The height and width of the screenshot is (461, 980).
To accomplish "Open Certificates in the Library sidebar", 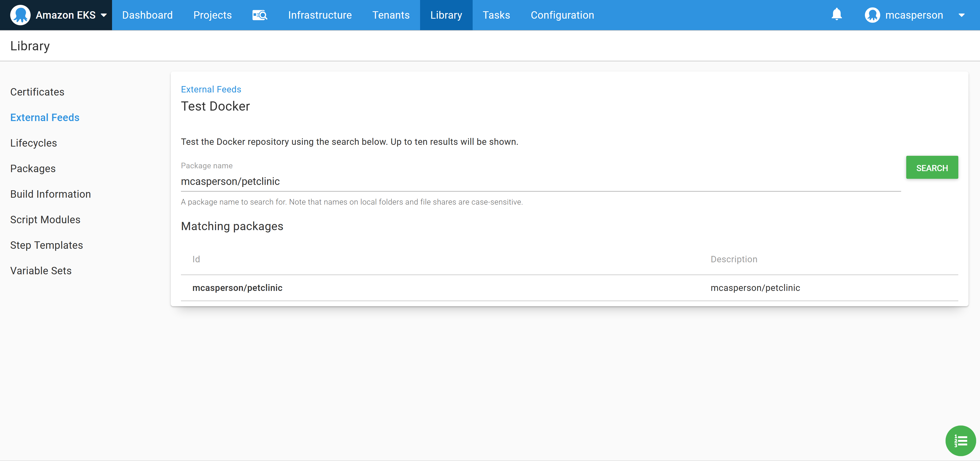I will click(x=37, y=92).
